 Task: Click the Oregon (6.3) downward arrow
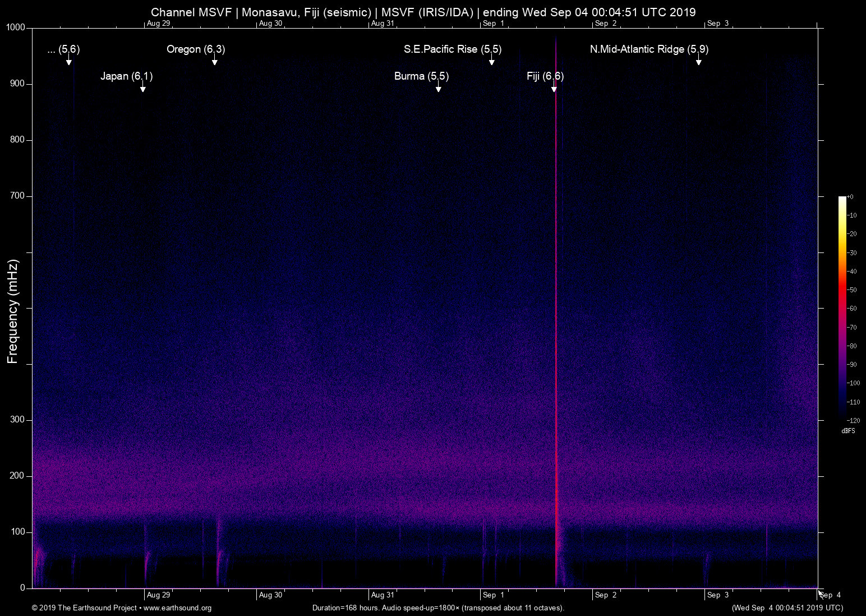click(x=215, y=62)
